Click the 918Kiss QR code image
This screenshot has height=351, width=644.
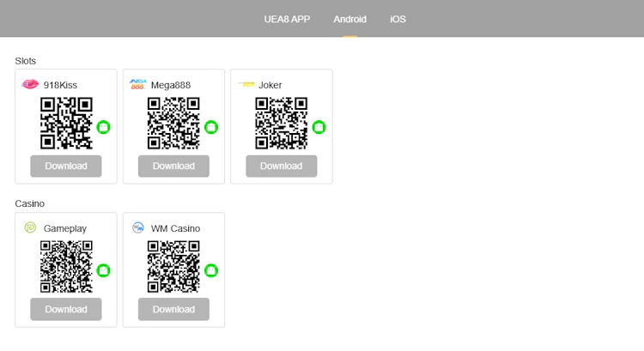pyautogui.click(x=66, y=124)
